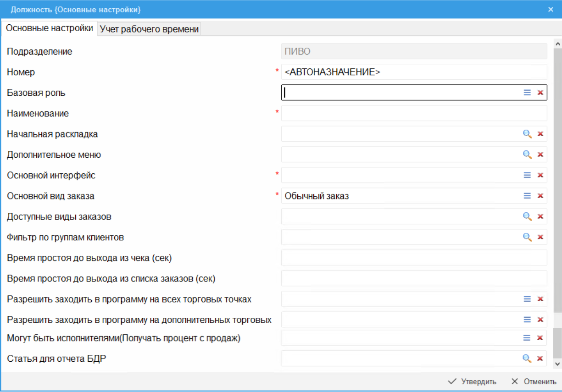This screenshot has width=562, height=392.
Task: Open search for Статья для отчета БДР
Action: pyautogui.click(x=527, y=359)
